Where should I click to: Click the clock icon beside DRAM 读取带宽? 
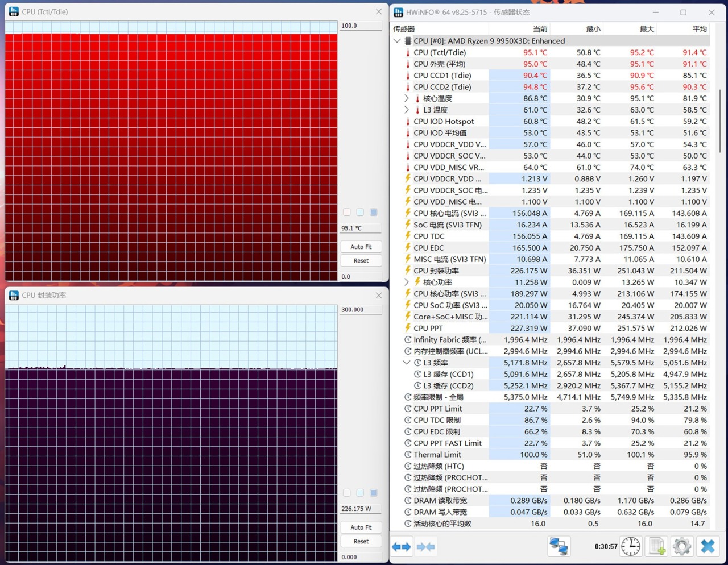pyautogui.click(x=407, y=501)
